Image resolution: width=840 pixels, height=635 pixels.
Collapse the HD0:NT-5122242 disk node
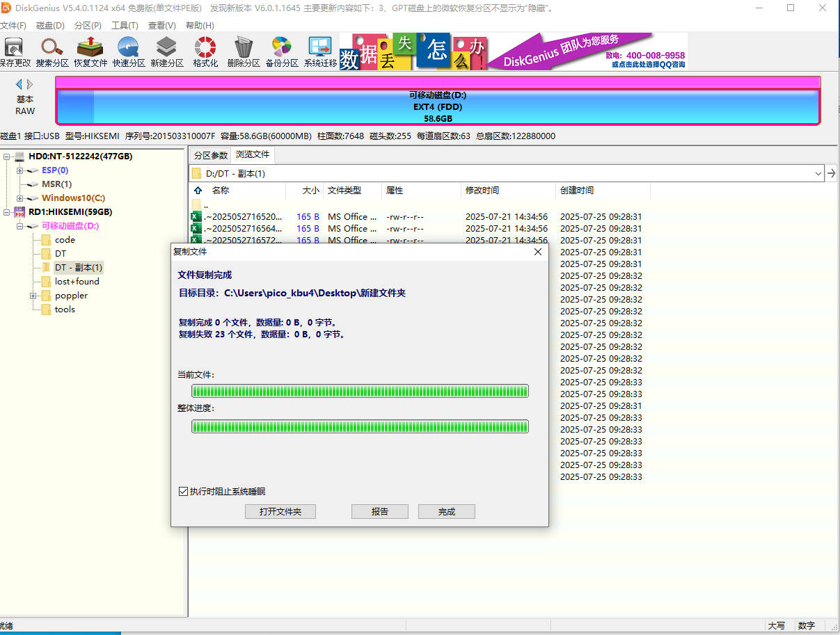click(6, 156)
